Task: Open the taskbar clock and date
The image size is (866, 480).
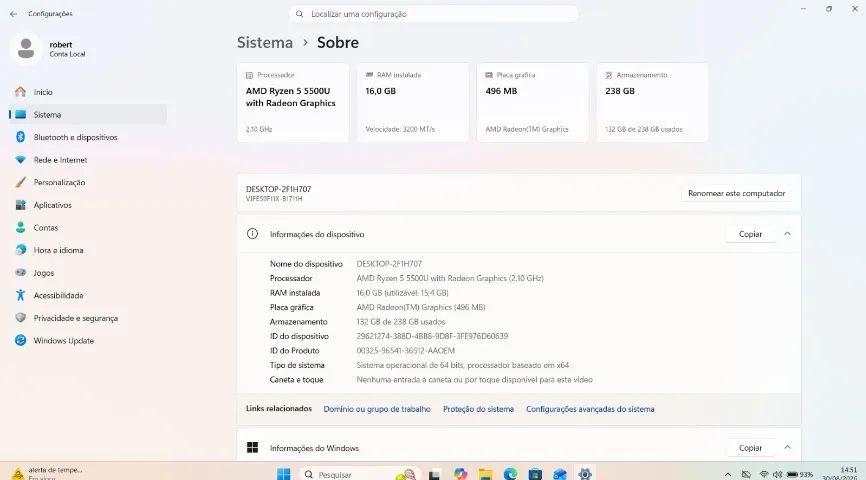Action: (x=839, y=474)
